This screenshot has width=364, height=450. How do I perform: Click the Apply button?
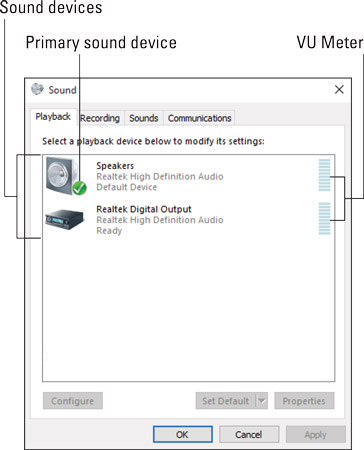(x=315, y=434)
